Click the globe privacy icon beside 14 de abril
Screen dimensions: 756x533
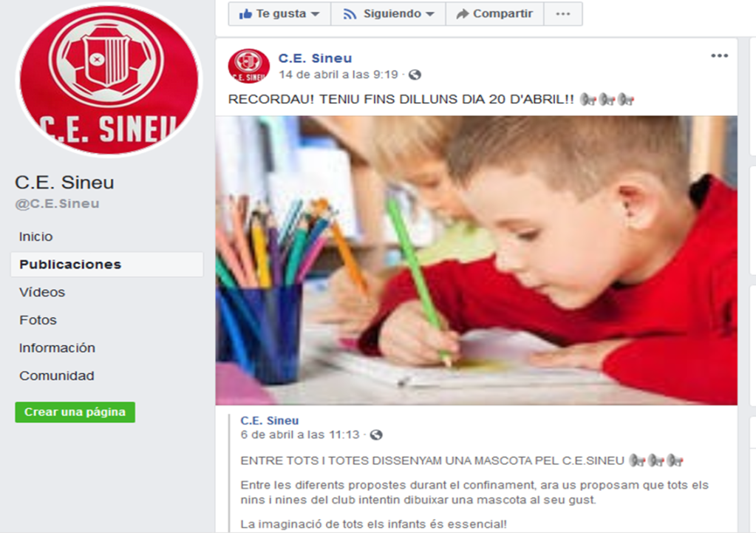(x=415, y=75)
